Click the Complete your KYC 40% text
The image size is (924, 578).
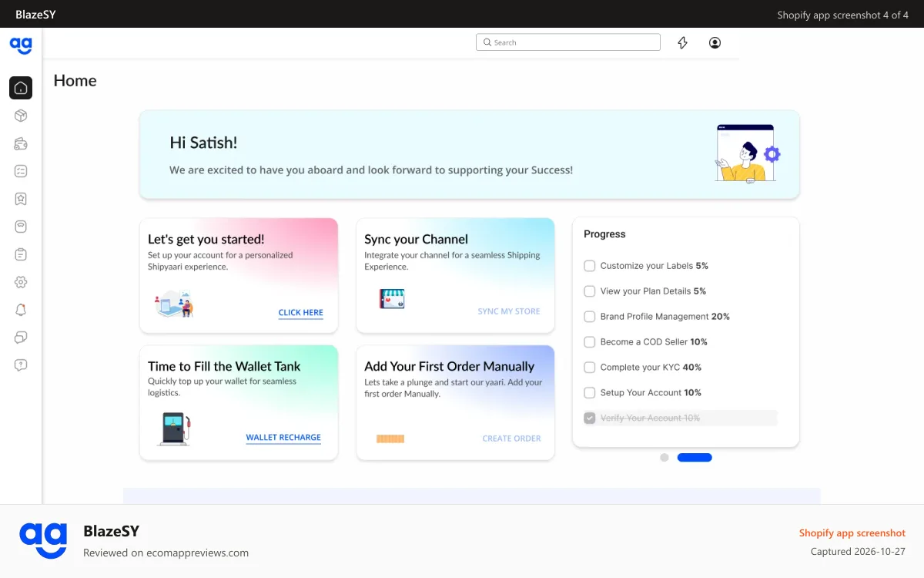651,368
